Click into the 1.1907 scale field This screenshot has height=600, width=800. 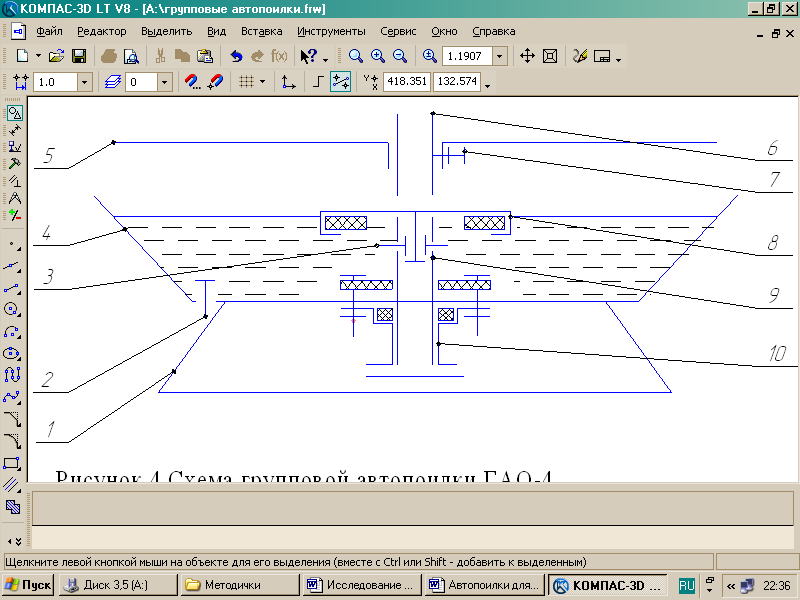467,56
